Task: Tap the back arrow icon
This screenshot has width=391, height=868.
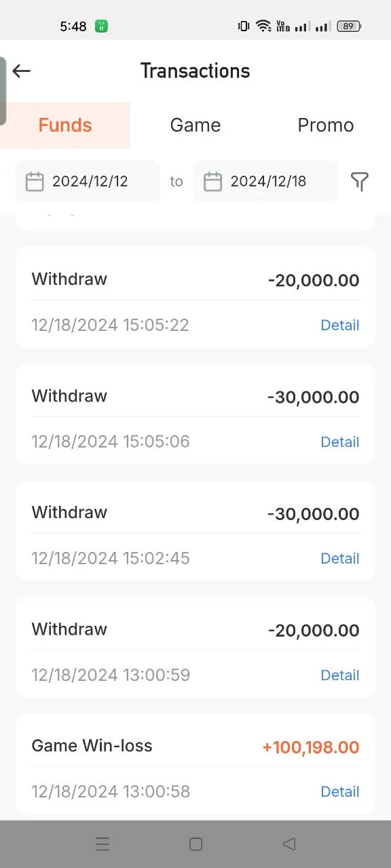Action: (22, 71)
